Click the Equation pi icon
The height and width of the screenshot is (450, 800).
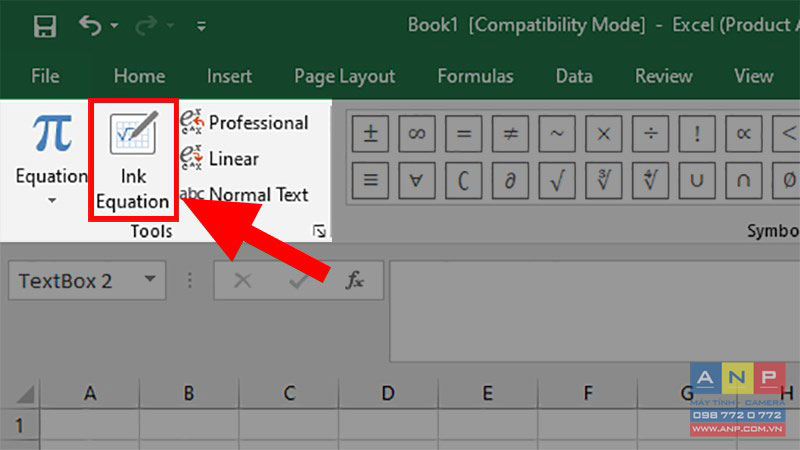click(x=52, y=134)
